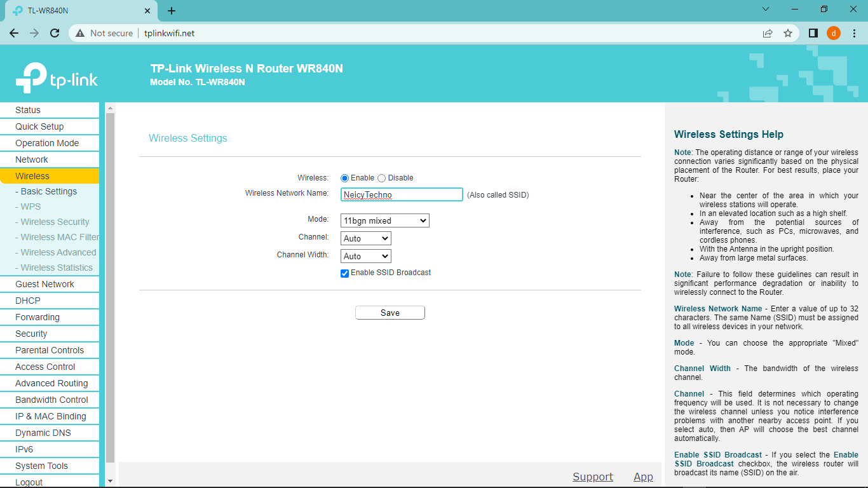Click the Wireless Settings heading
This screenshot has height=488, width=868.
tap(188, 138)
